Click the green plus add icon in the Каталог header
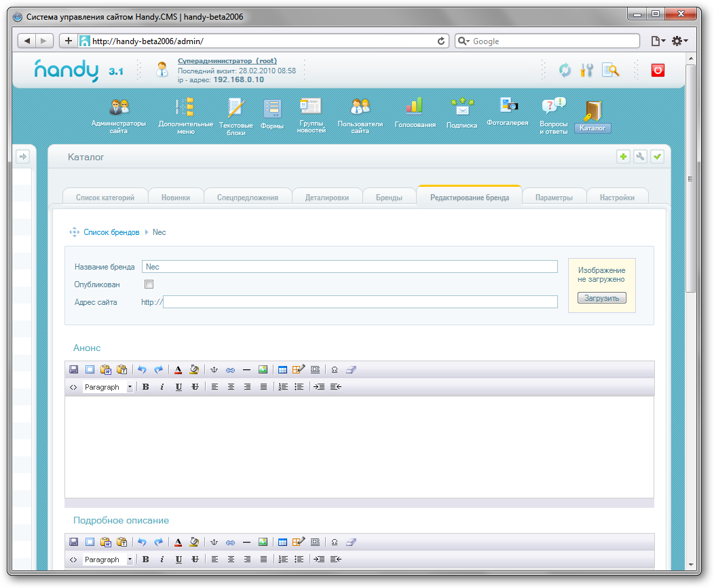 coord(622,158)
